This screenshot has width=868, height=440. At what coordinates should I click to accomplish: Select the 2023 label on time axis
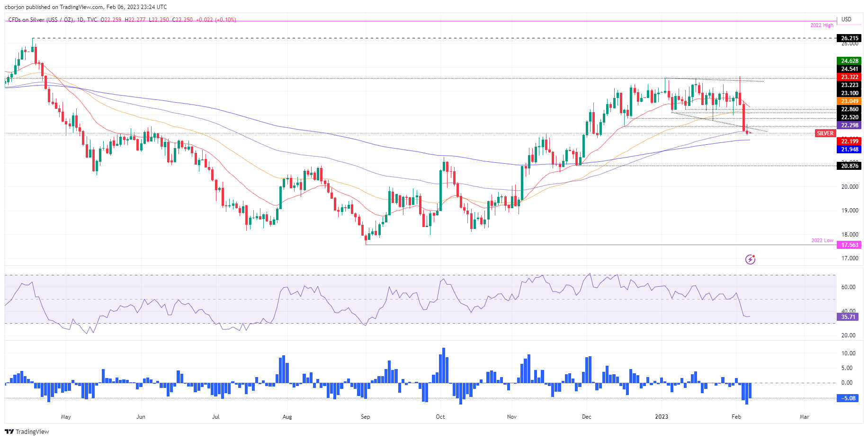click(x=661, y=417)
